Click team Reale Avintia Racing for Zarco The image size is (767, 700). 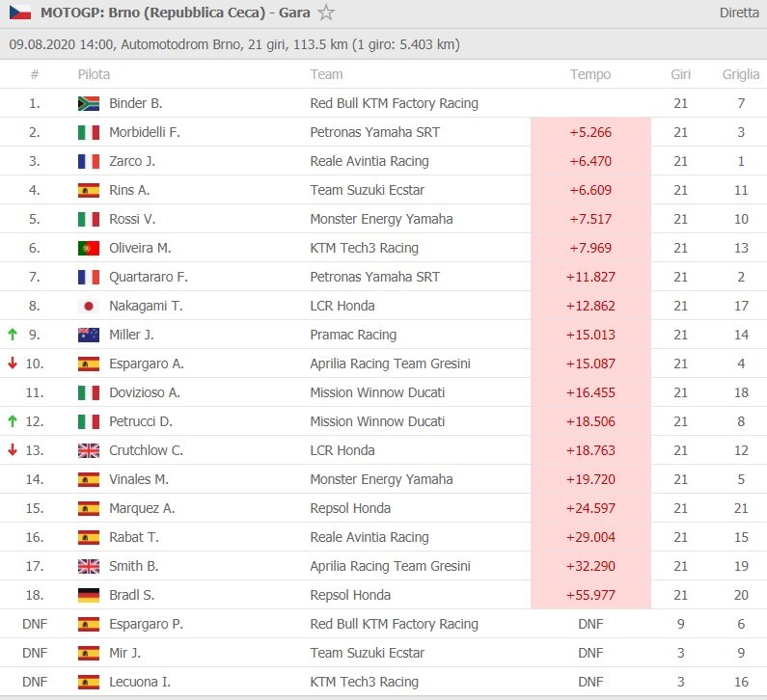click(x=370, y=161)
